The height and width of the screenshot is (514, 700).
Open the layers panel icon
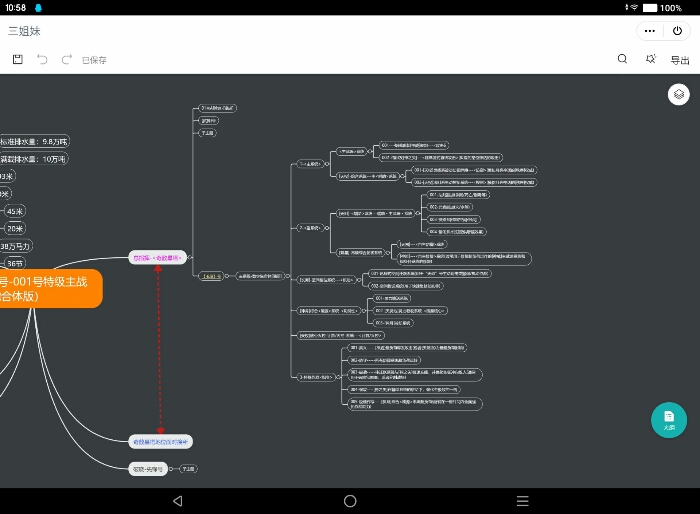click(679, 94)
